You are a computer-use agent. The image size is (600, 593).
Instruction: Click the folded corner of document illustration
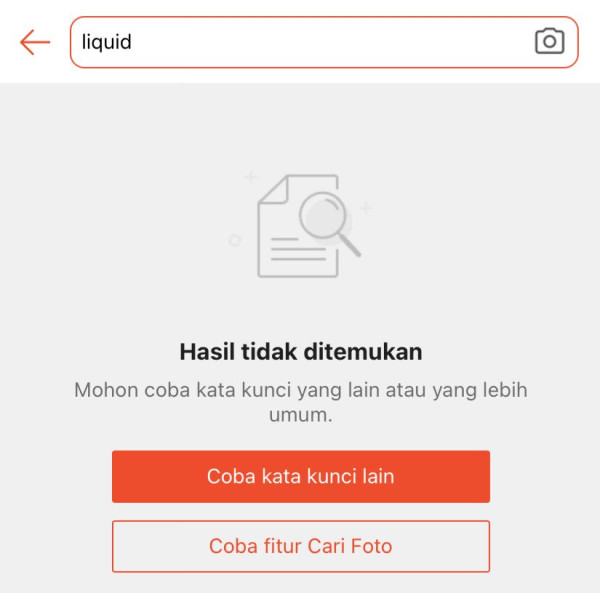[x=273, y=189]
